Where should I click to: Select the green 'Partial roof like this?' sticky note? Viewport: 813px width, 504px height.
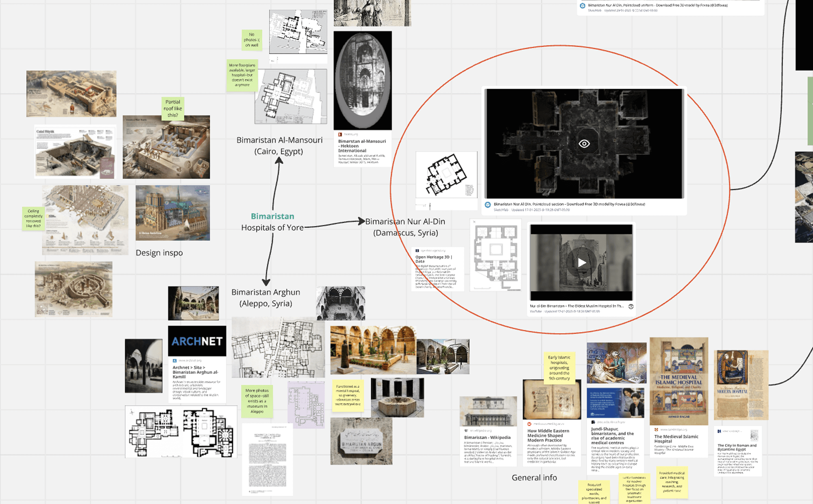click(x=173, y=109)
